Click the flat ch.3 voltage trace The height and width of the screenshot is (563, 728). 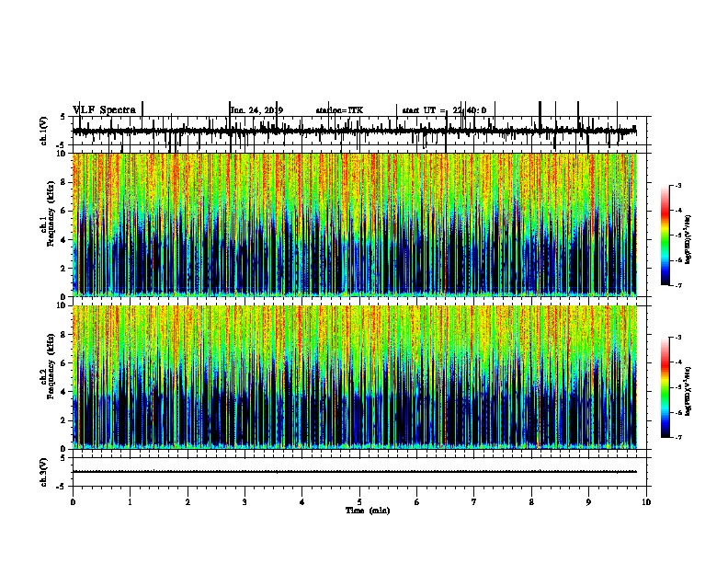(355, 472)
